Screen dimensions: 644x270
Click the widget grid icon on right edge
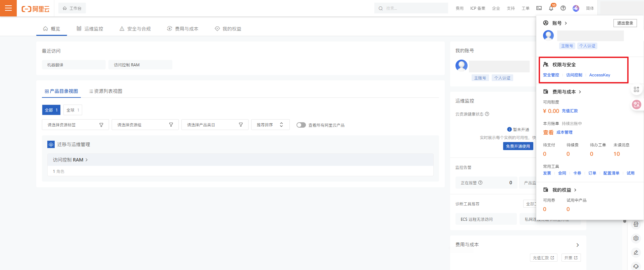pos(636,89)
